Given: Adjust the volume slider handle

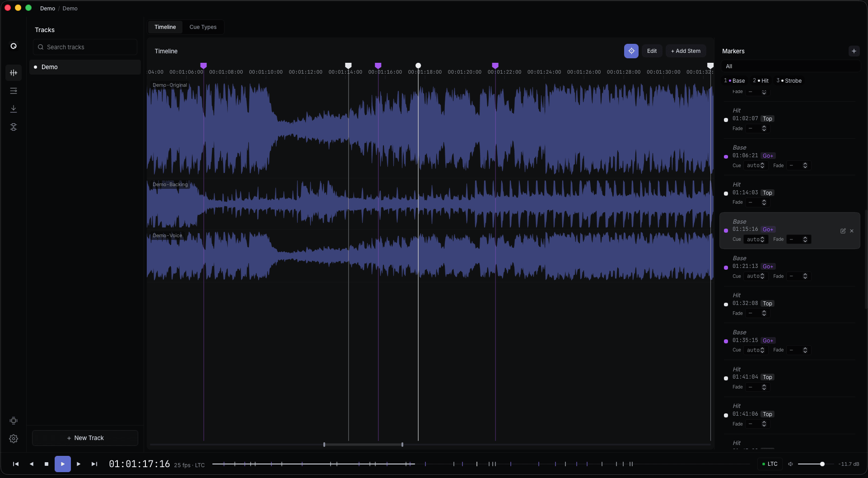Looking at the screenshot, I should point(822,464).
